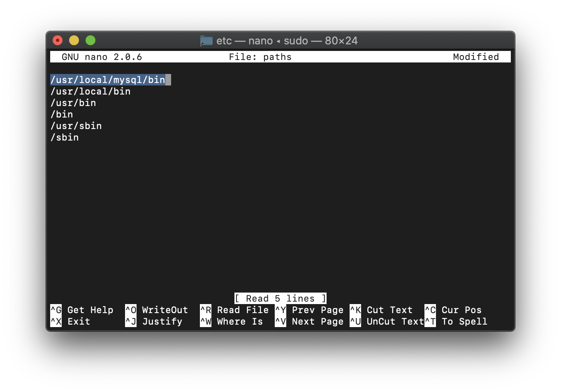Maximize the terminal with green button
This screenshot has height=392, width=561.
[90, 40]
